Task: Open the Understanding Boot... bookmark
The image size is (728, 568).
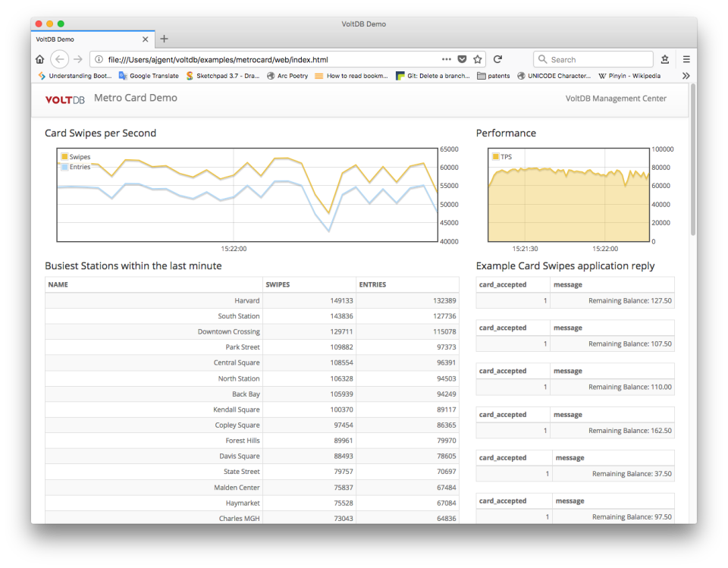Action: (x=75, y=76)
